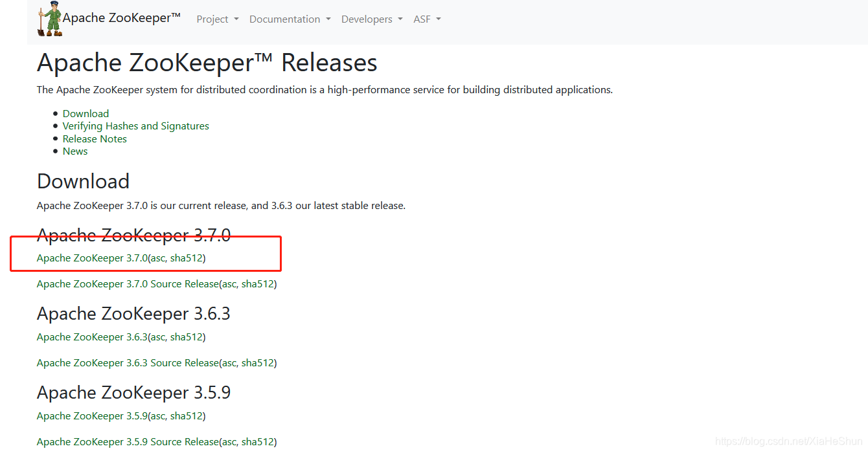868x453 pixels.
Task: Expand the Developers dropdown menu
Action: (372, 19)
